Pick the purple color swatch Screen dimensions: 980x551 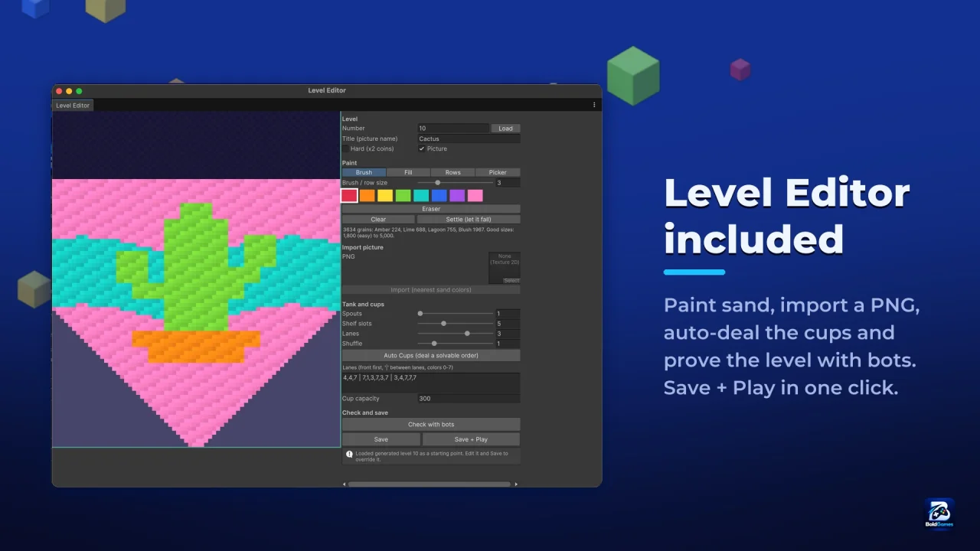pyautogui.click(x=457, y=196)
